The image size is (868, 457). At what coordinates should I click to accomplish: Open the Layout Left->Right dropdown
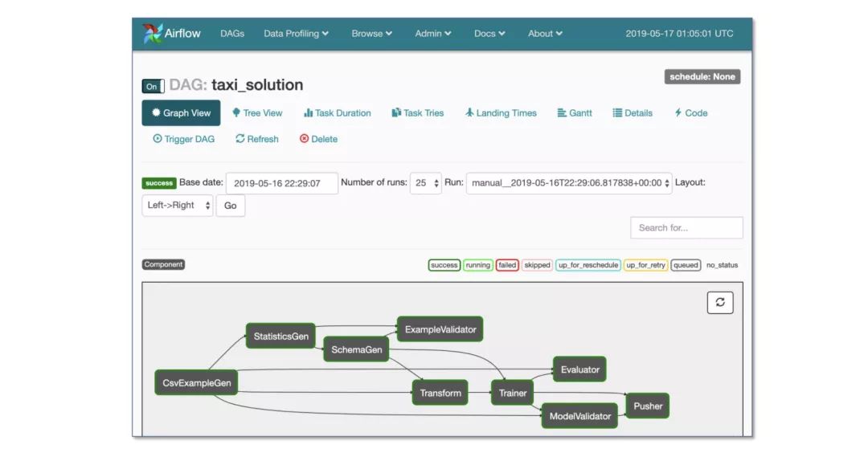(178, 206)
